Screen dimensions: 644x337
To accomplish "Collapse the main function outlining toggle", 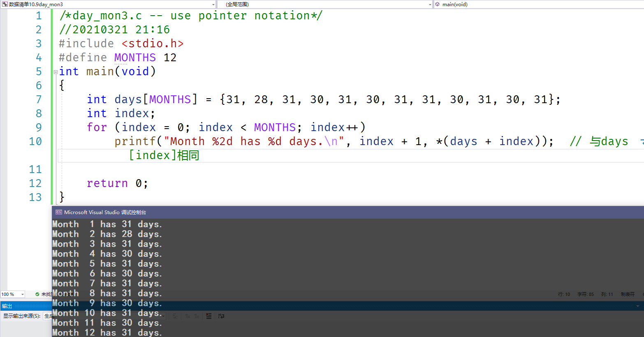I will pos(56,72).
